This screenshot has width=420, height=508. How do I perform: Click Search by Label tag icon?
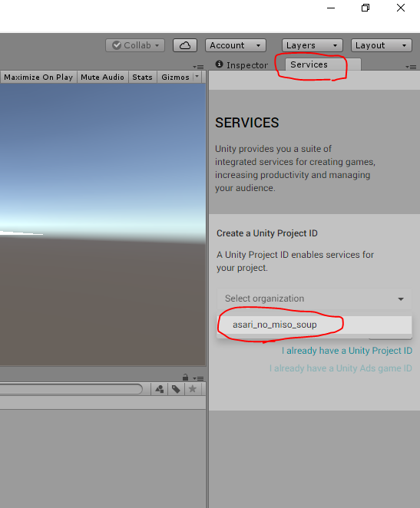pyautogui.click(x=176, y=389)
